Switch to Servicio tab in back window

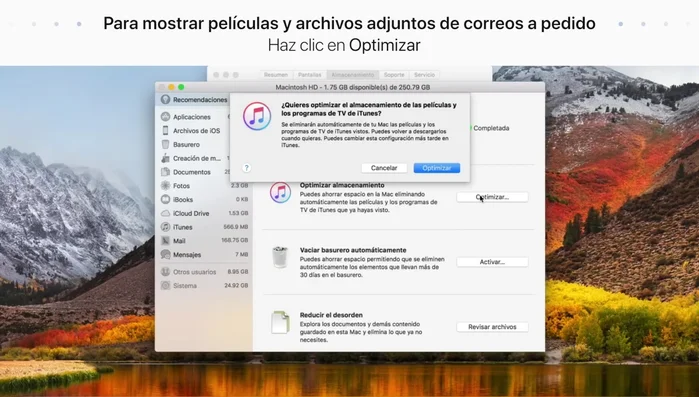[x=424, y=75]
